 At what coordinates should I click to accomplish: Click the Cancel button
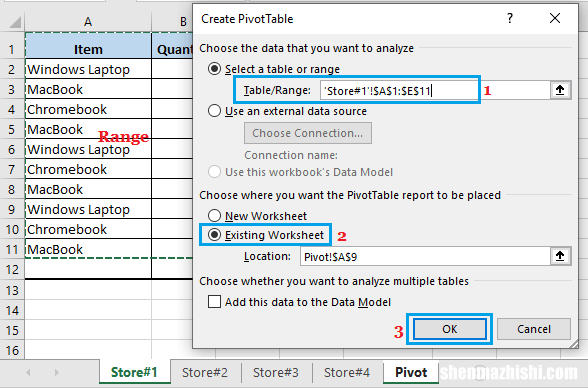pyautogui.click(x=534, y=329)
